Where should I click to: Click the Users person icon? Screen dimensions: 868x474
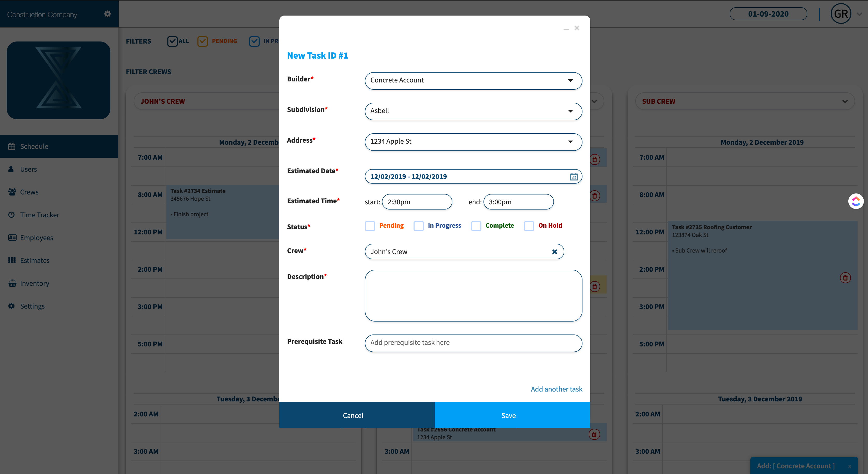click(x=11, y=169)
